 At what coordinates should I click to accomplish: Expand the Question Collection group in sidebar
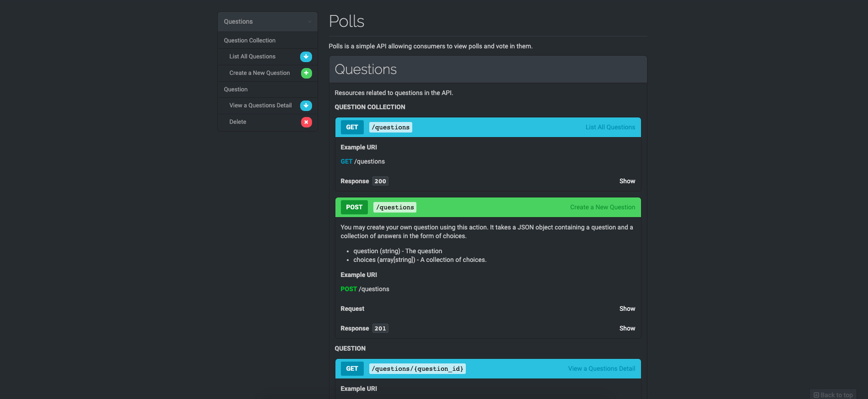(x=249, y=40)
